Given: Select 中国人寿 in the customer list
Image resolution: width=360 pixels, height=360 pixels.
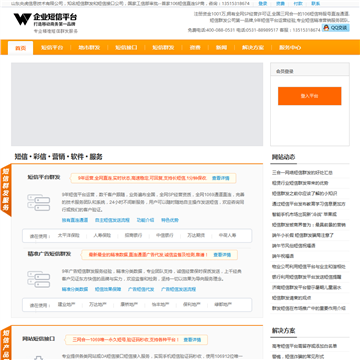Looking at the screenshot, I should (x=227, y=235).
